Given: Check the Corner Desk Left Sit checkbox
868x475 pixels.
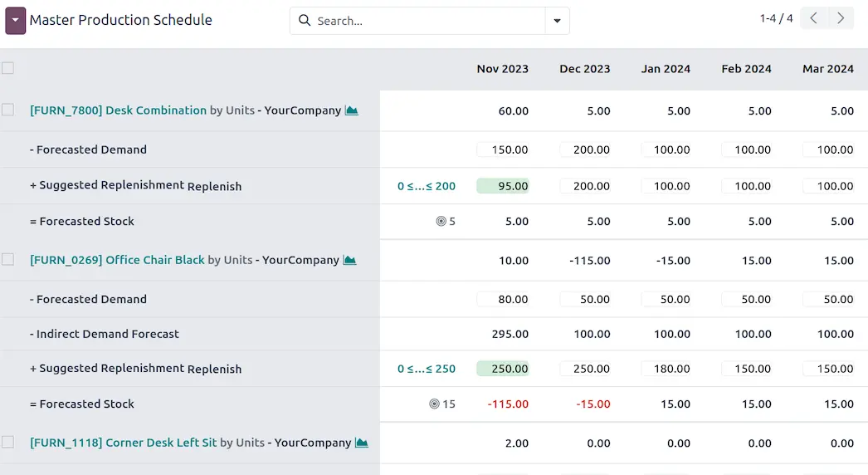Looking at the screenshot, I should coord(7,442).
